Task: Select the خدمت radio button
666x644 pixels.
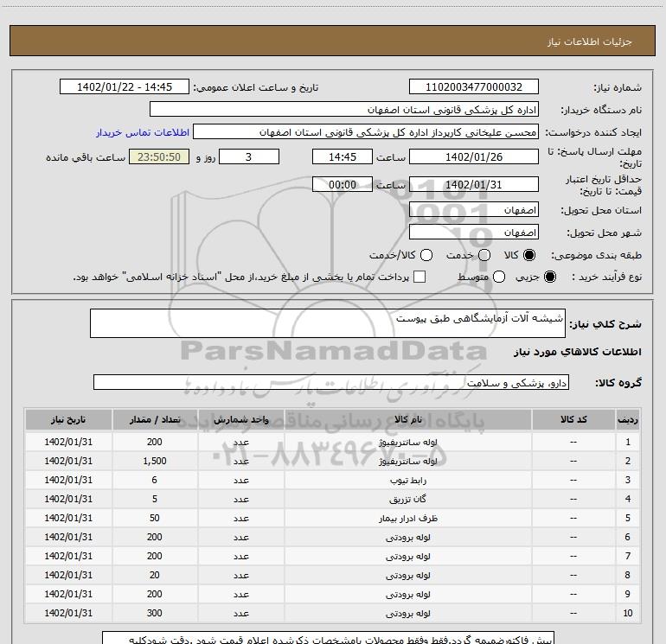Action: 484,255
